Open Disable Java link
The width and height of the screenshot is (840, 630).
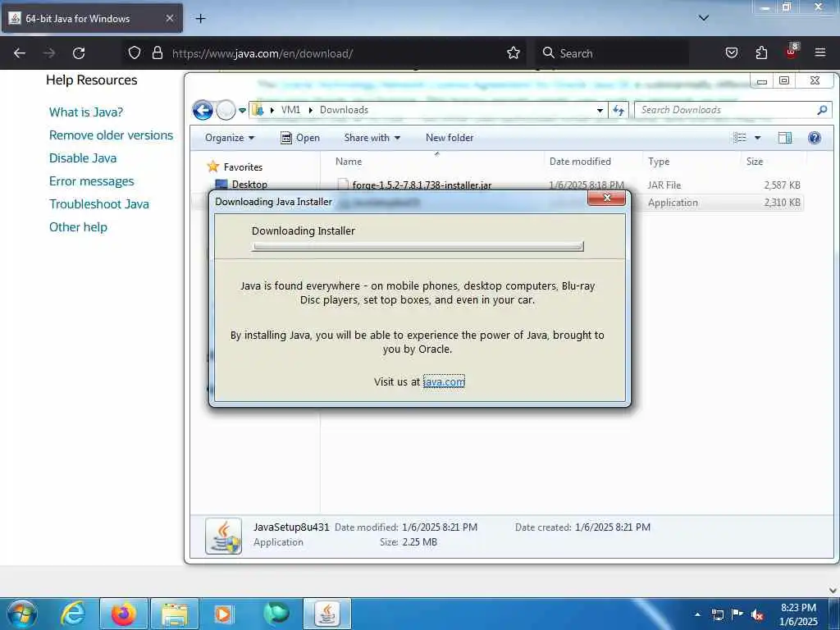[83, 158]
